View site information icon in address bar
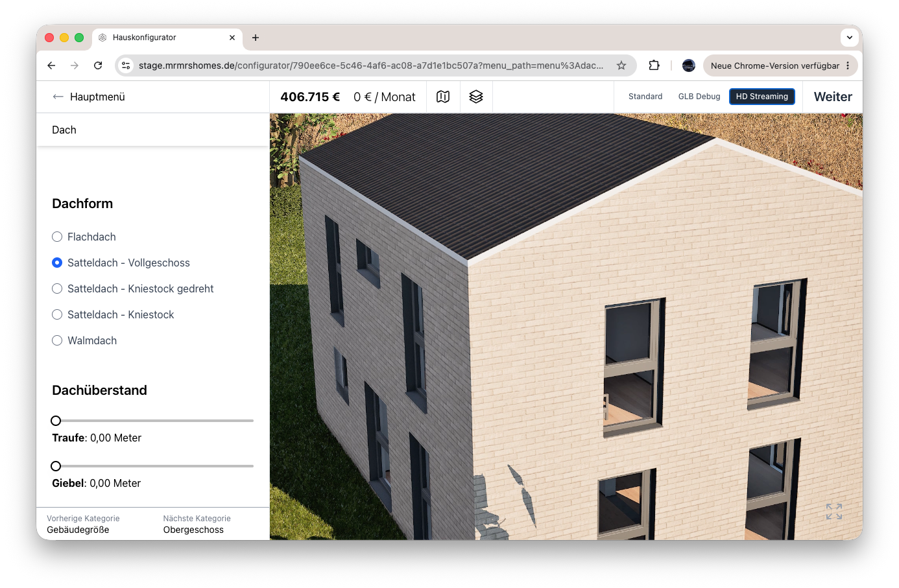Screen dimensions: 899x588 point(126,65)
